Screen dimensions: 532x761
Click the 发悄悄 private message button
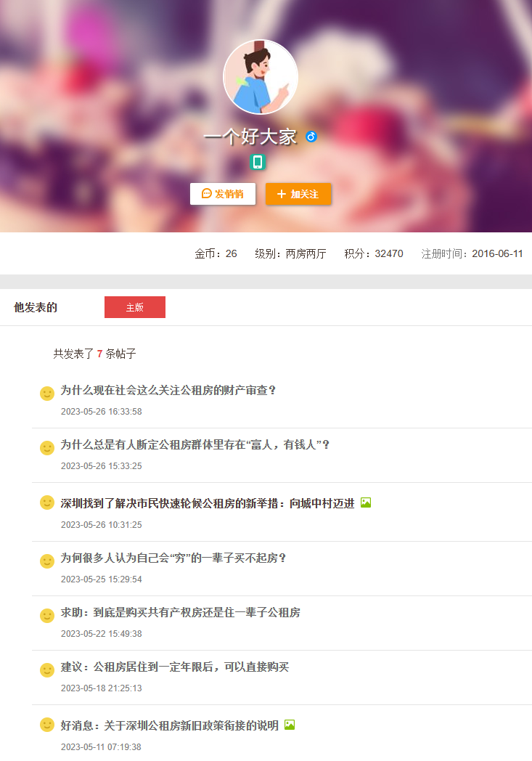(223, 194)
